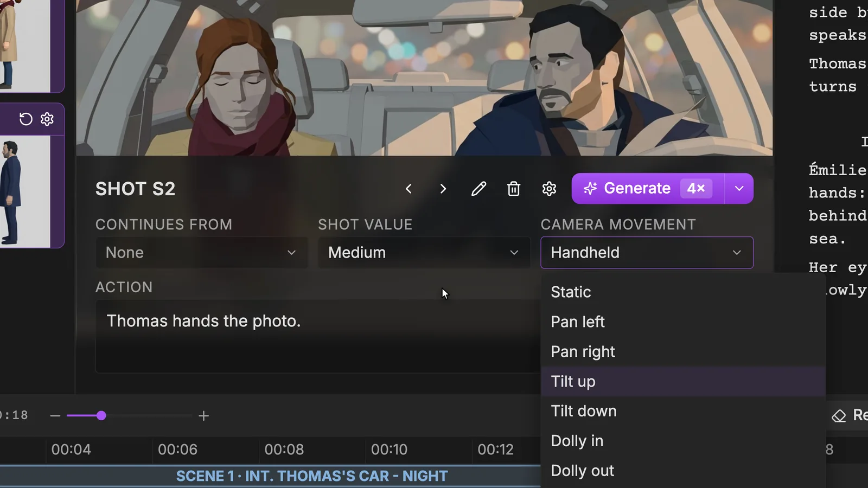Zoom in the timeline with the plus icon

point(203,416)
